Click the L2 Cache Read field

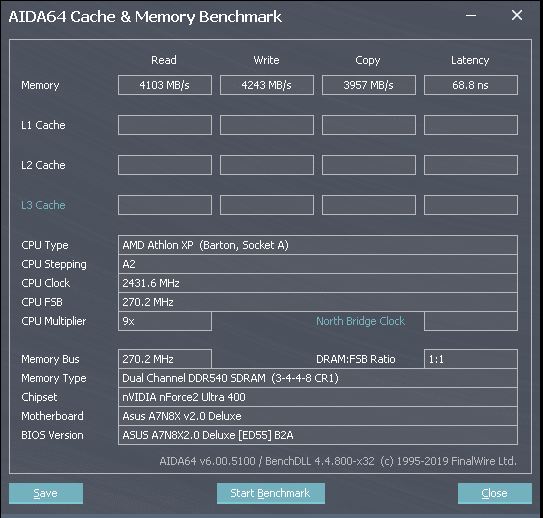click(165, 165)
